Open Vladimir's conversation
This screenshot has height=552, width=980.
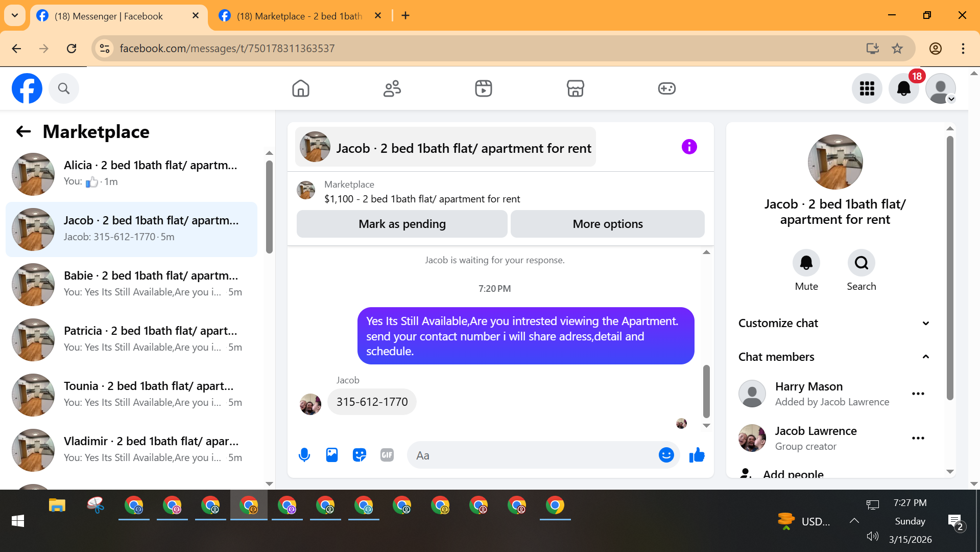pos(132,450)
